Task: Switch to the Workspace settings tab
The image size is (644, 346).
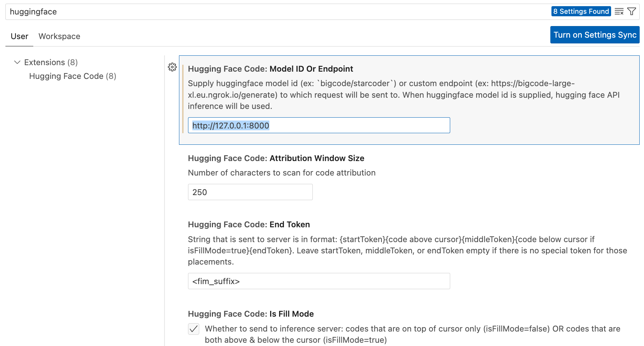Action: 59,36
